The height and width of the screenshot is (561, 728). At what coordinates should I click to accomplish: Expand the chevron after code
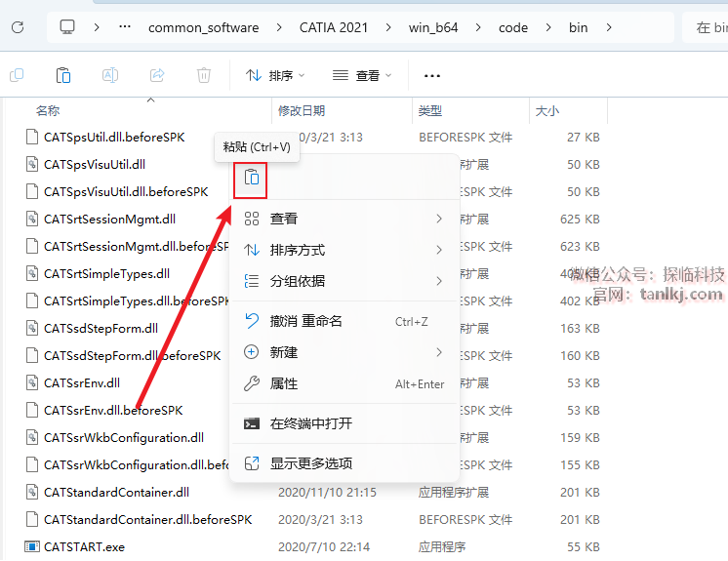[548, 27]
